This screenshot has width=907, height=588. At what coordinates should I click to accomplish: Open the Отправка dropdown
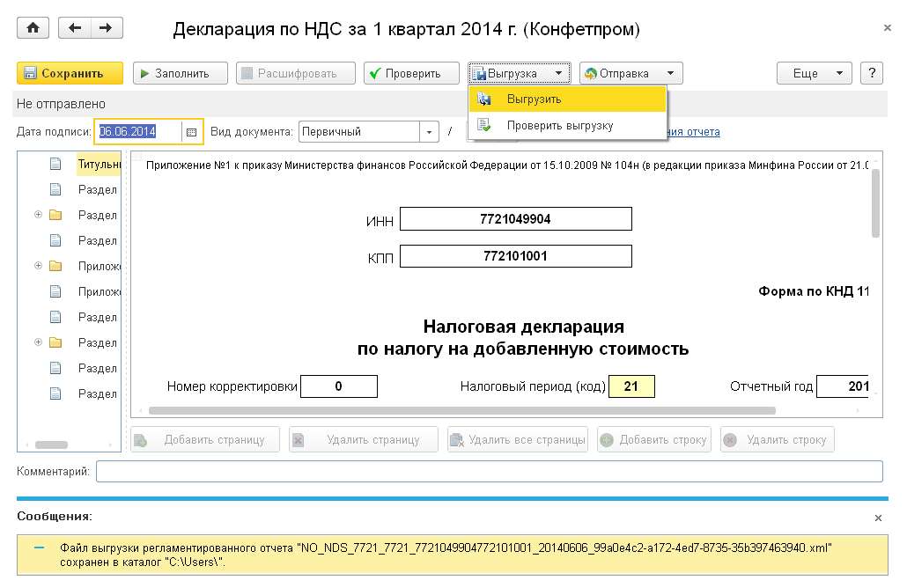click(x=630, y=74)
